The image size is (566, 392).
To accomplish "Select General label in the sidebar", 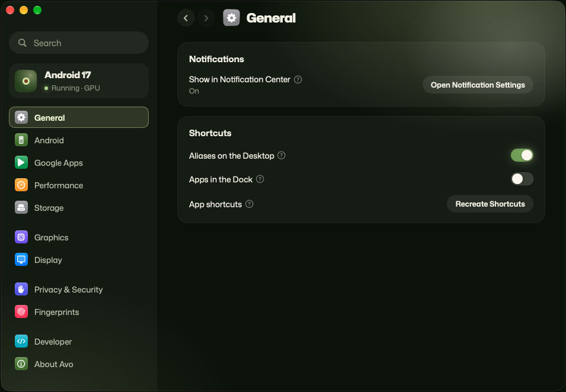I will click(x=49, y=118).
